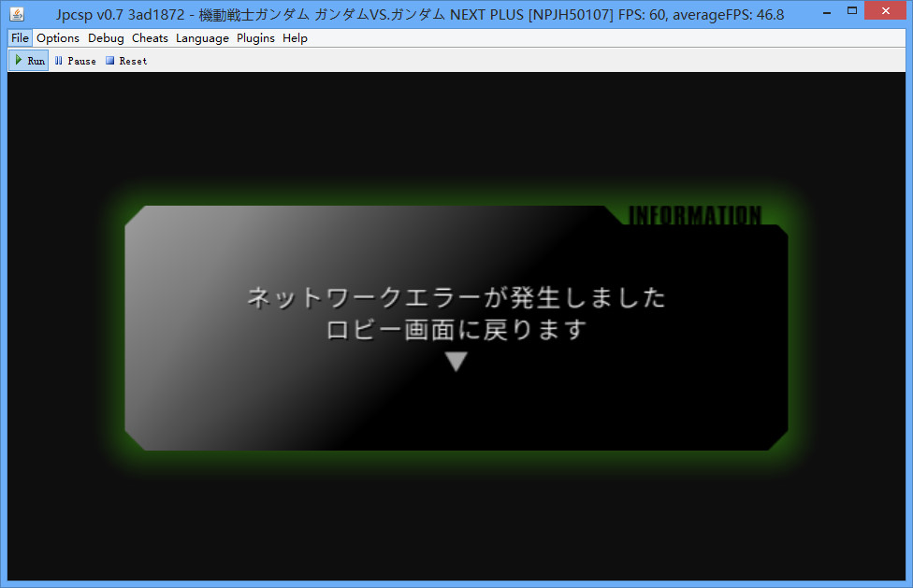Open the Debug menu
Image resolution: width=913 pixels, height=588 pixels.
click(106, 38)
